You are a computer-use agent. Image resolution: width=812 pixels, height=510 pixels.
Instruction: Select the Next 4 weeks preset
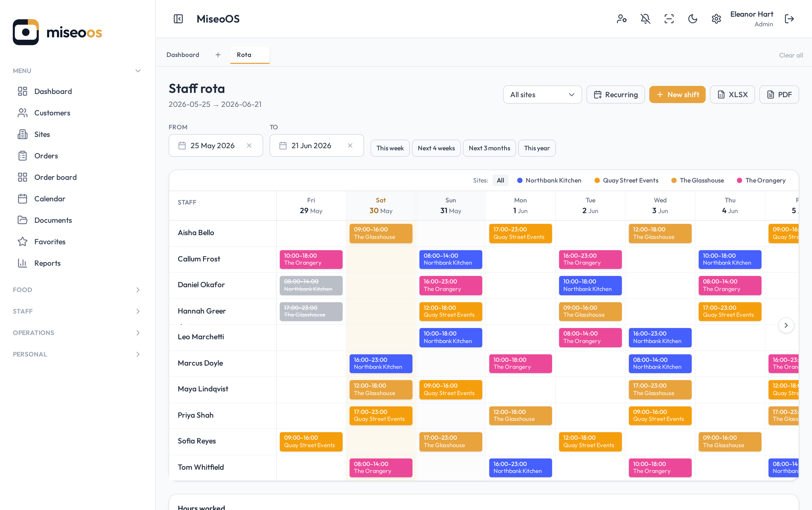coord(436,148)
